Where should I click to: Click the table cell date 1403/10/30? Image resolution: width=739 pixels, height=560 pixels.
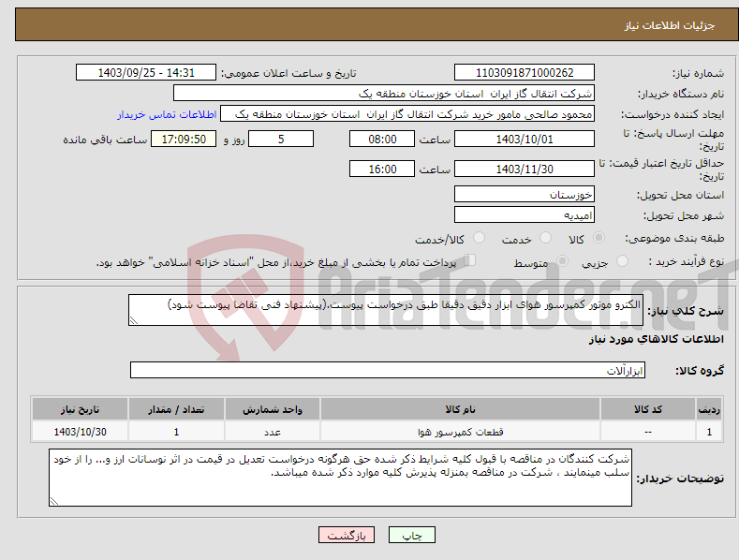click(x=81, y=432)
